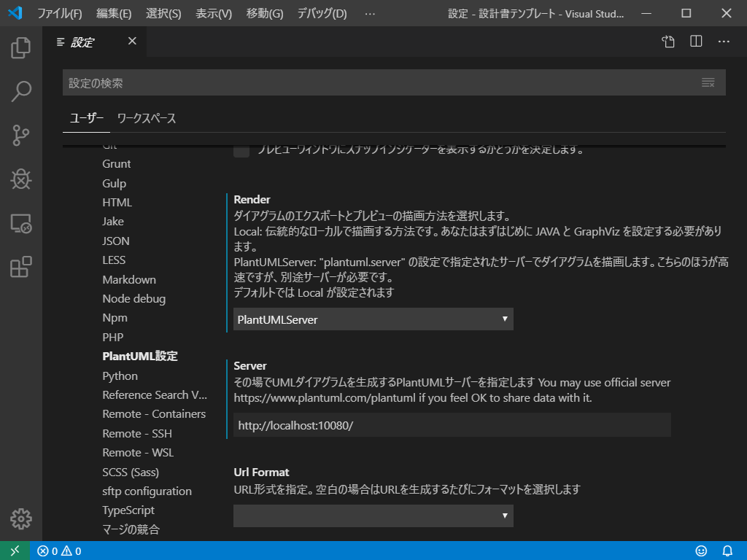This screenshot has height=560, width=747.
Task: Select Gulp in the settings tree
Action: [x=115, y=183]
